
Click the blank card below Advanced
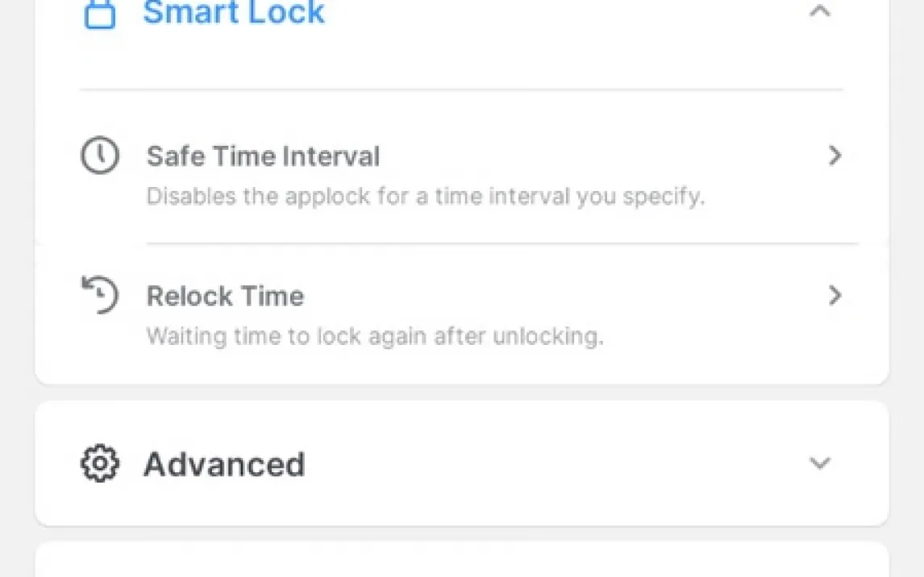(462, 559)
